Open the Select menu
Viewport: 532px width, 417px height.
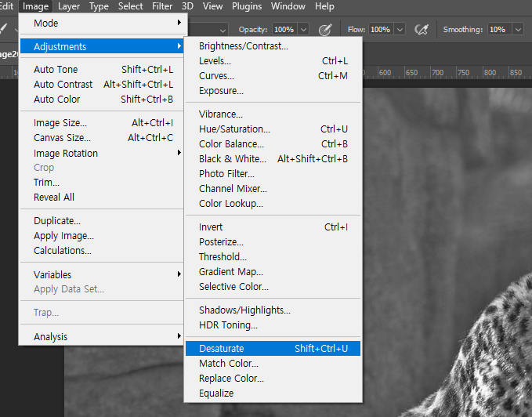coord(130,6)
